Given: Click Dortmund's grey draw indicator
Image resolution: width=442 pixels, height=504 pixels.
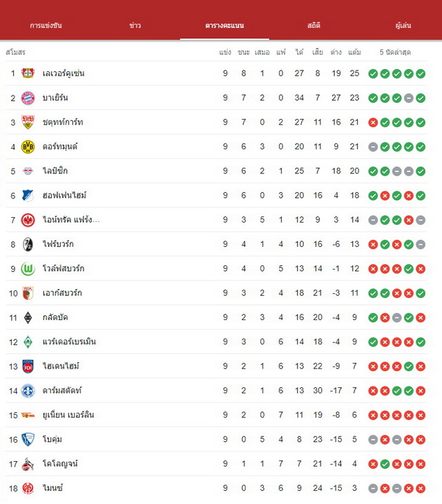Looking at the screenshot, I should (x=373, y=147).
